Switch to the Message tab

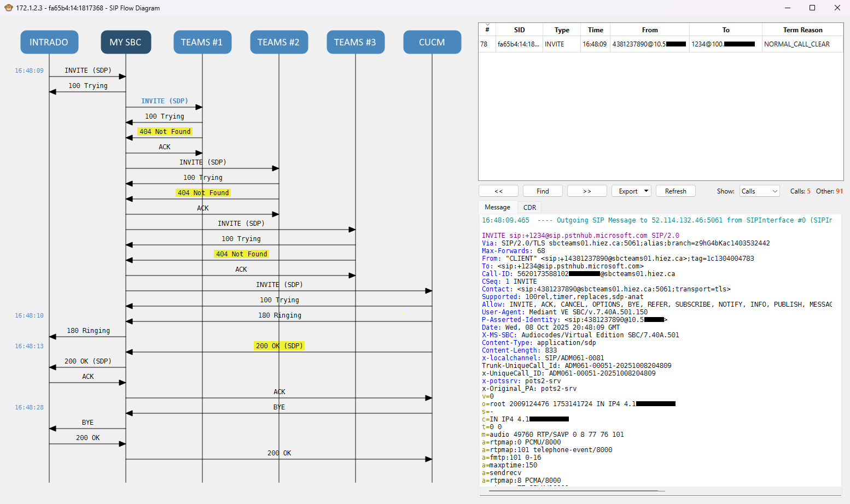pyautogui.click(x=497, y=207)
